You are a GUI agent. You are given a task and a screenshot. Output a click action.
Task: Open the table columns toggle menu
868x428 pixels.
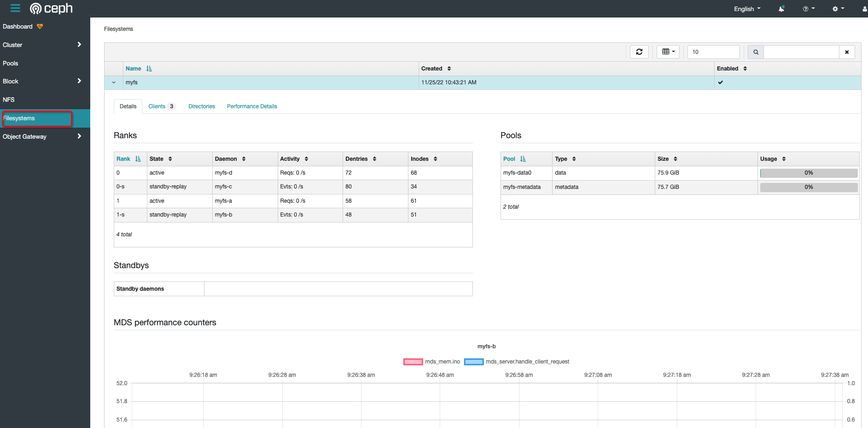pyautogui.click(x=668, y=52)
